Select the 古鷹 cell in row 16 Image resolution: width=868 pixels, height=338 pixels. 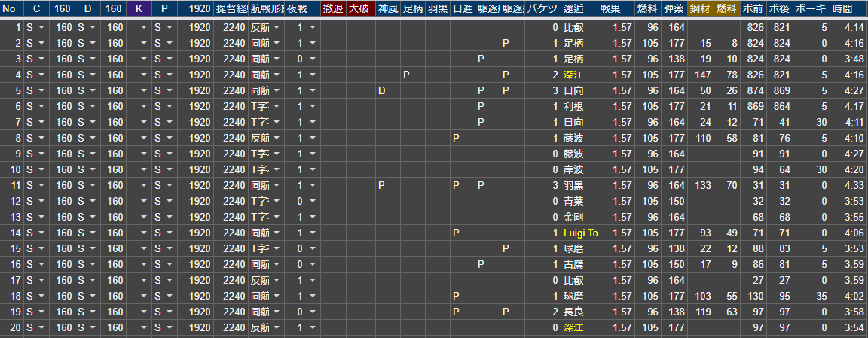click(579, 264)
